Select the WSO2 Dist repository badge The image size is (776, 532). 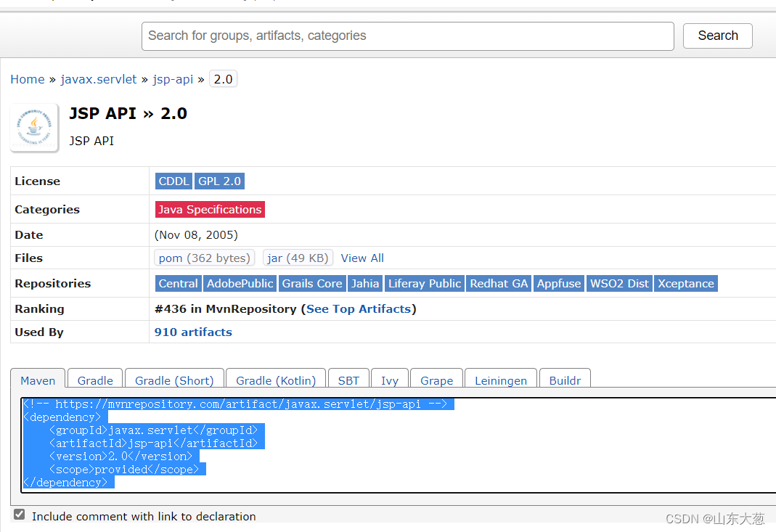619,283
